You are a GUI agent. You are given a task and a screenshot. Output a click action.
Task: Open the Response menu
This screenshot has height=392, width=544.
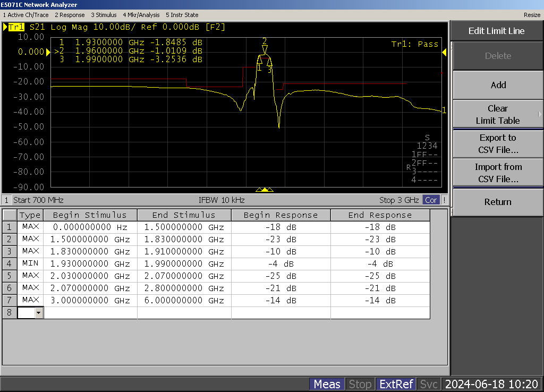click(70, 15)
